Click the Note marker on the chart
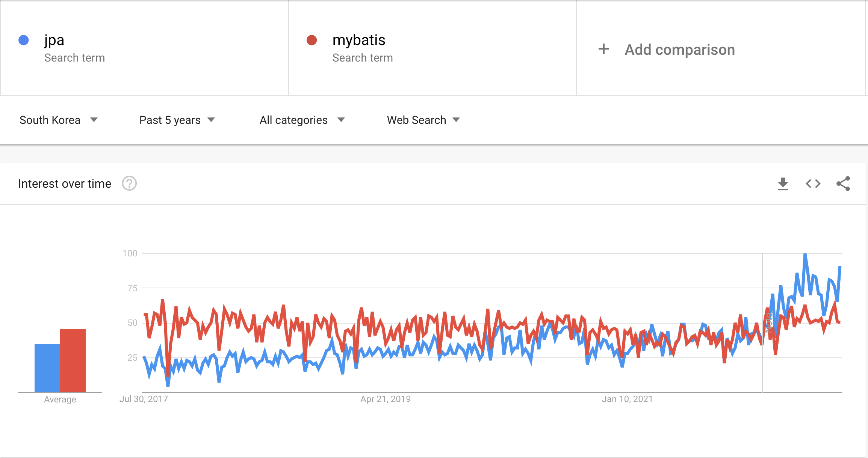868x458 pixels. pyautogui.click(x=768, y=322)
